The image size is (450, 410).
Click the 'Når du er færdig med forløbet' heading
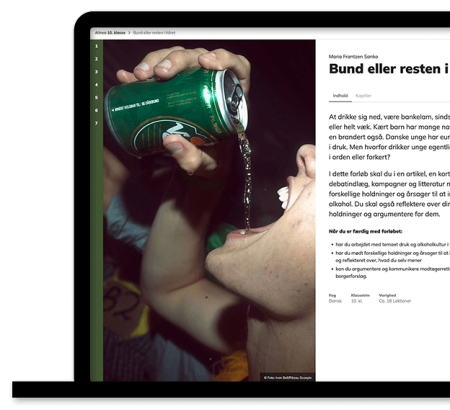click(365, 231)
